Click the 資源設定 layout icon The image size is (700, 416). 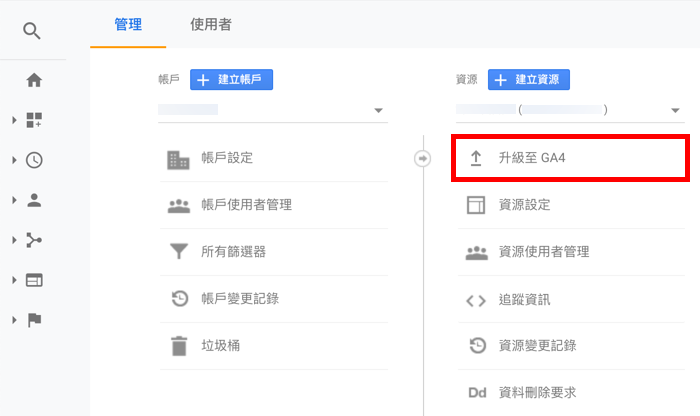point(476,205)
